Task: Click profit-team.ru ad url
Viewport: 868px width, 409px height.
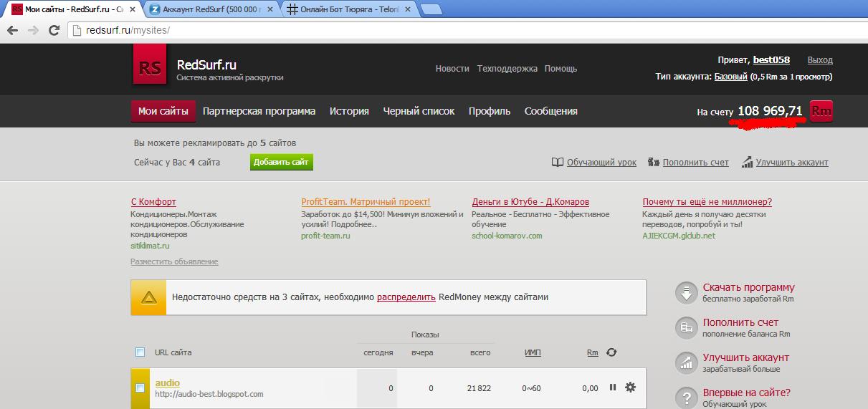Action: tap(325, 236)
